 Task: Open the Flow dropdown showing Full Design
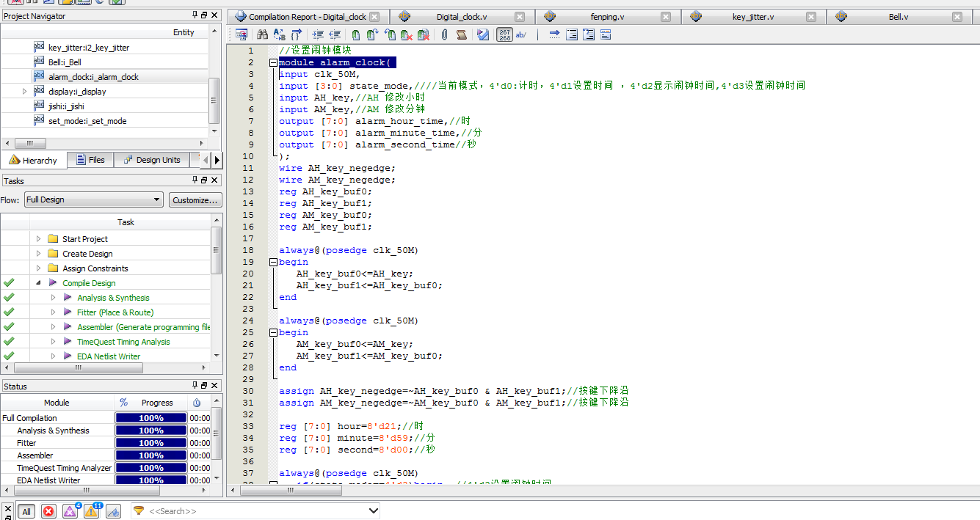[93, 199]
